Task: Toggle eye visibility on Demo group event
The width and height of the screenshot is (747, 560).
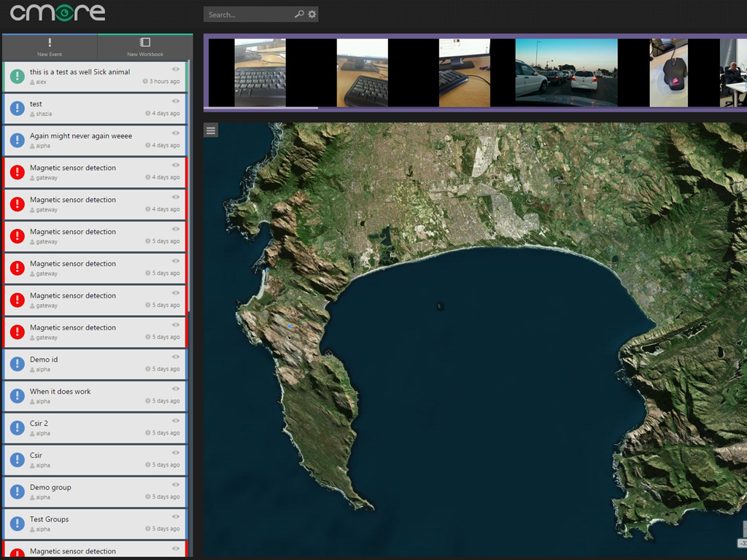Action: [176, 485]
